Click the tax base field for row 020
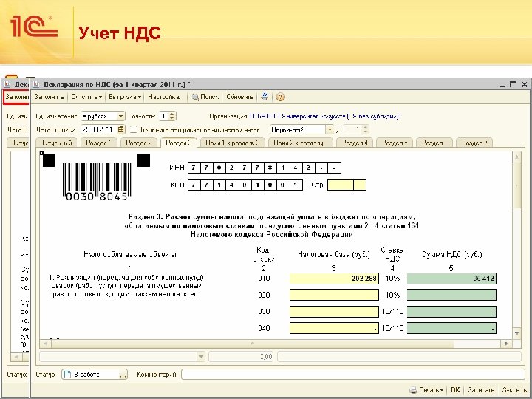Screen dimensions: 532x399 (x=334, y=295)
